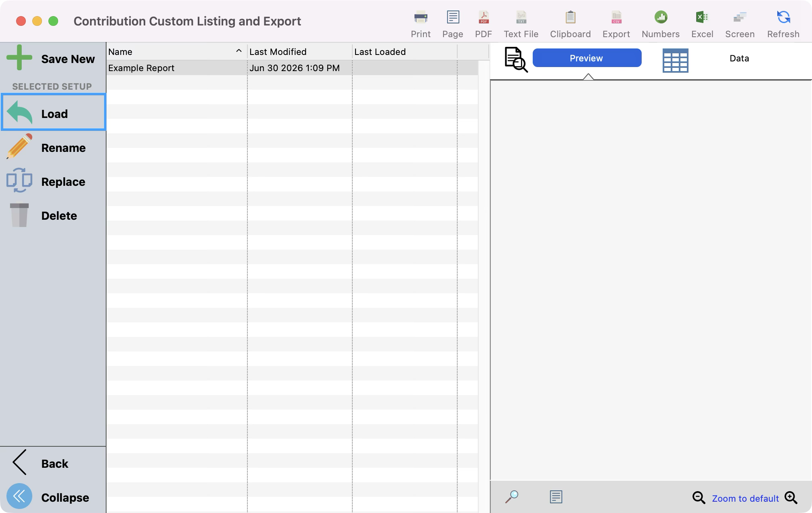Click Save New plus icon
The image size is (812, 513).
[19, 58]
